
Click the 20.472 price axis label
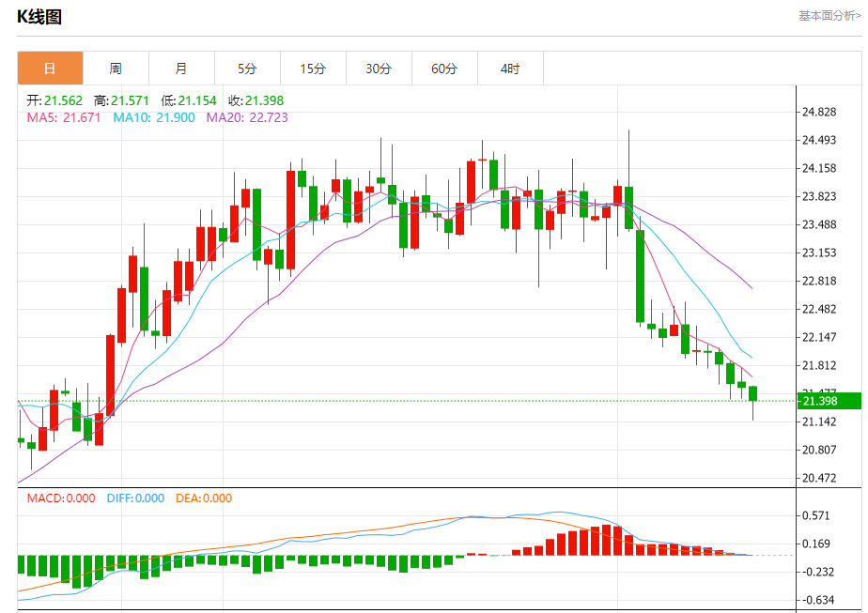click(x=819, y=478)
